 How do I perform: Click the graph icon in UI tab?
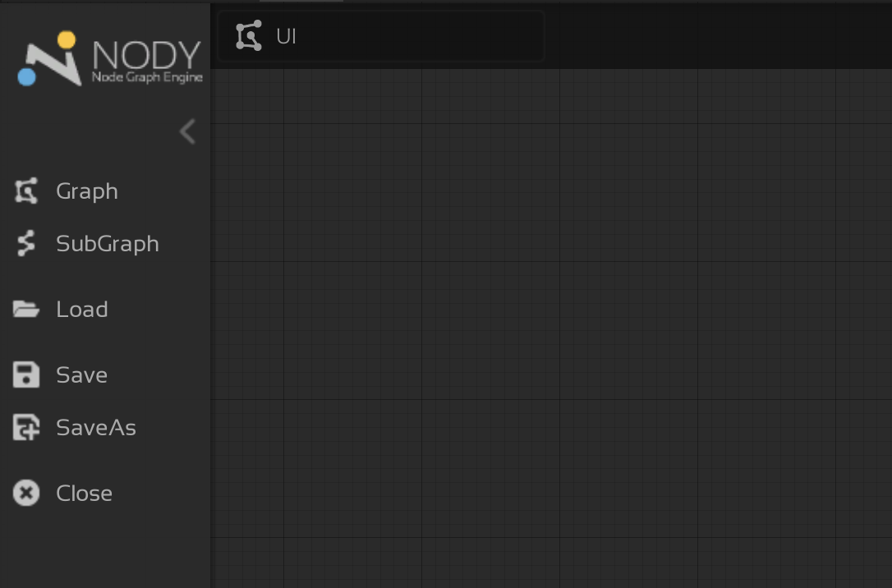click(x=249, y=36)
